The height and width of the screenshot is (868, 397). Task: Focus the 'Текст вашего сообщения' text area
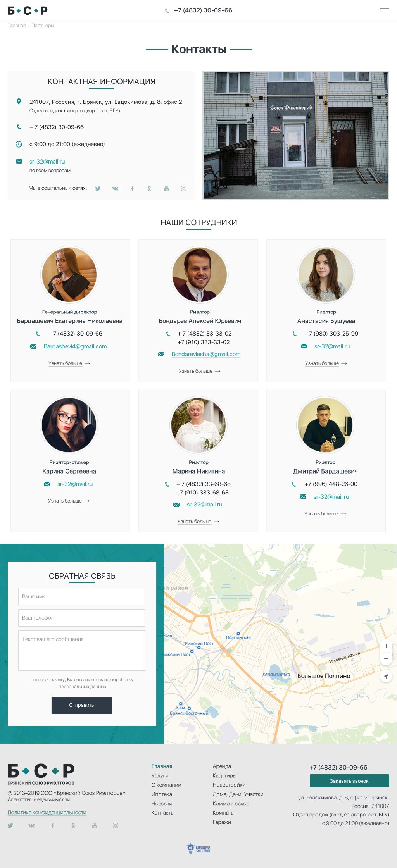click(81, 651)
